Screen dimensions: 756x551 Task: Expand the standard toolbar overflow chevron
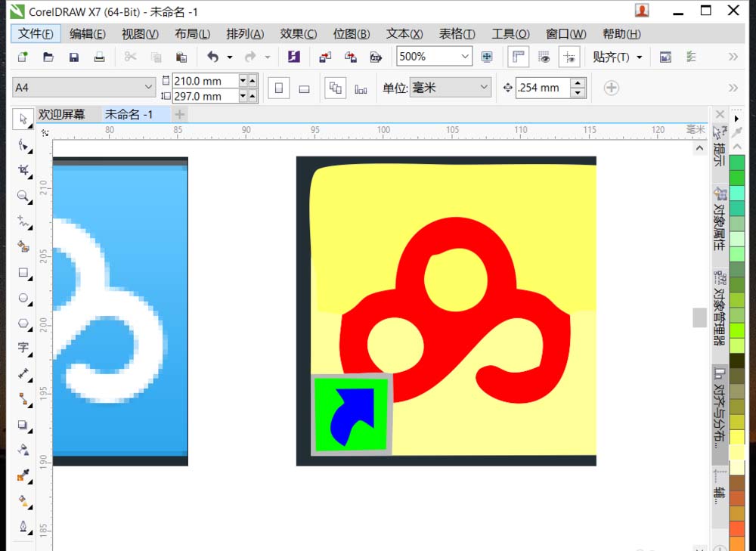click(x=733, y=57)
